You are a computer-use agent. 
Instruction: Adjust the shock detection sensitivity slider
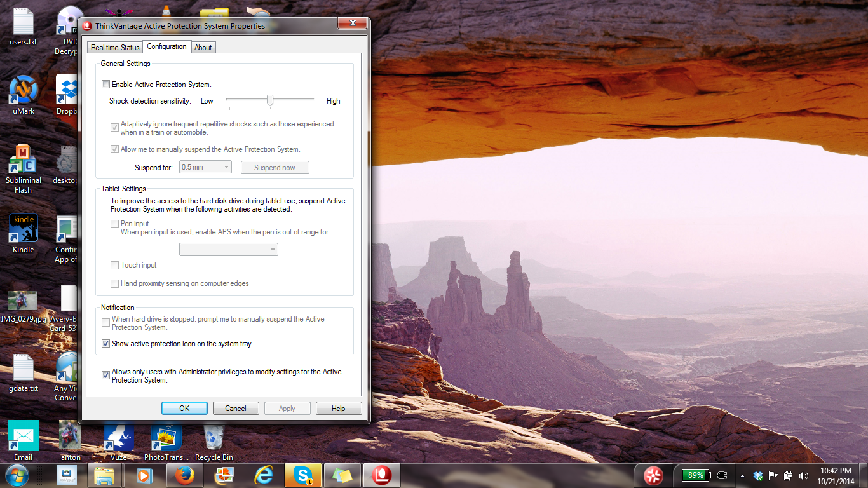(x=269, y=100)
